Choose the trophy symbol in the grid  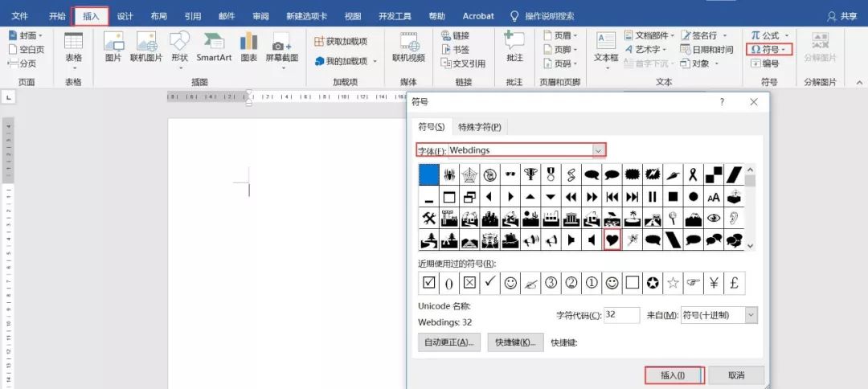(530, 174)
